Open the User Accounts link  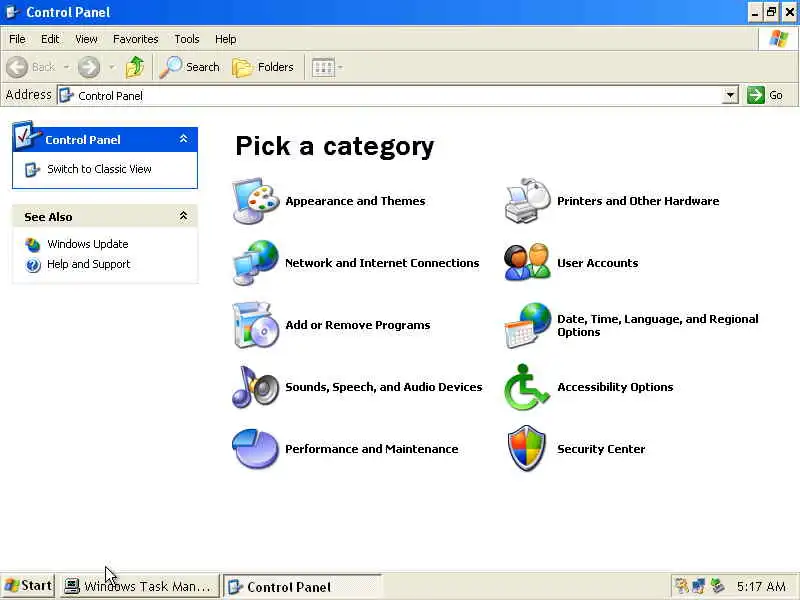pyautogui.click(x=597, y=263)
